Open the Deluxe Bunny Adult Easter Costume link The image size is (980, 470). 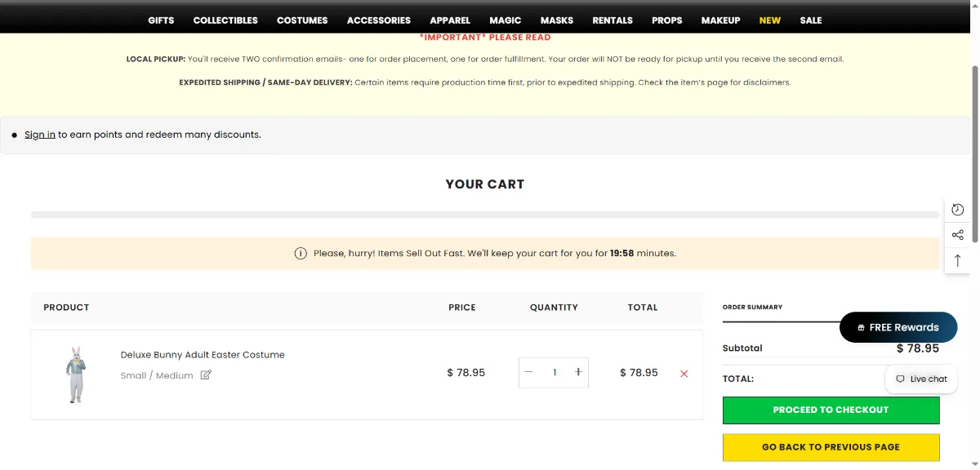tap(203, 355)
